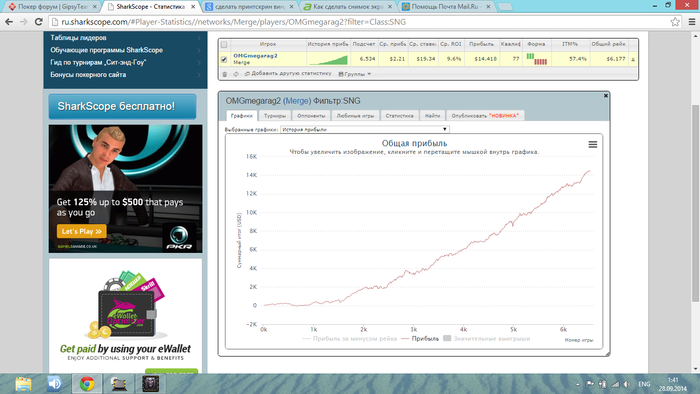Screen dimensions: 700x394
Task: Open the speaker app on the taskbar
Action: tap(54, 384)
